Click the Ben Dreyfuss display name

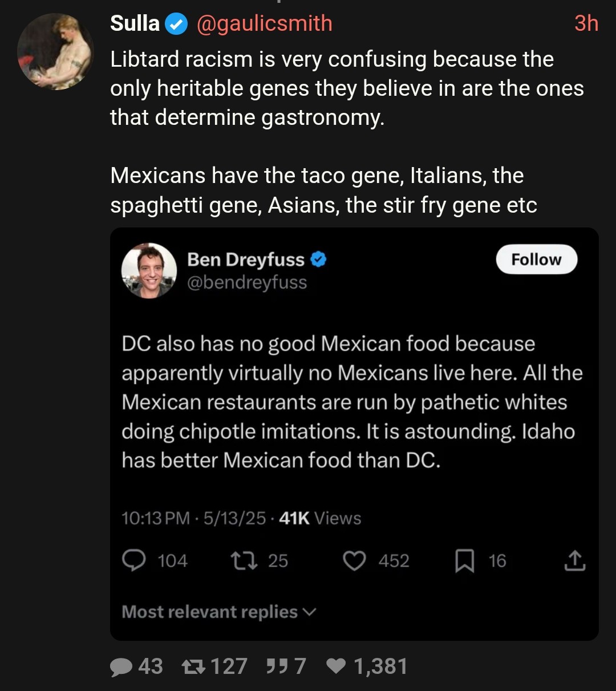[x=246, y=259]
